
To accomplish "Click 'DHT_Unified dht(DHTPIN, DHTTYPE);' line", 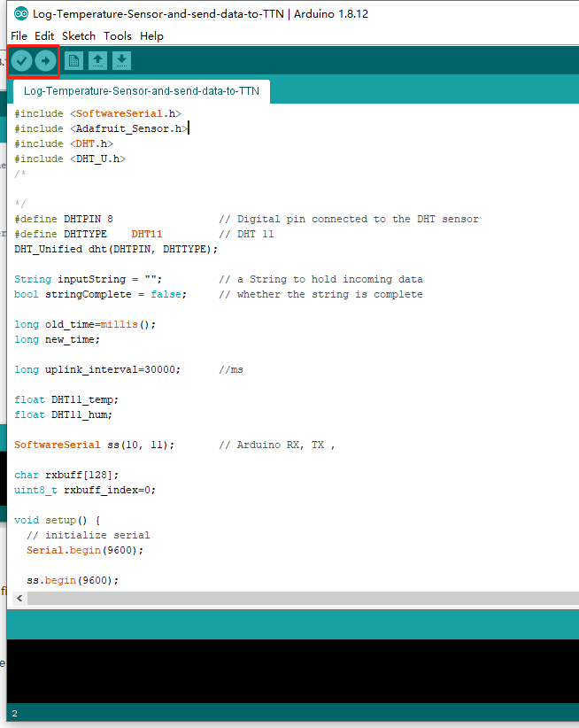I will [115, 250].
